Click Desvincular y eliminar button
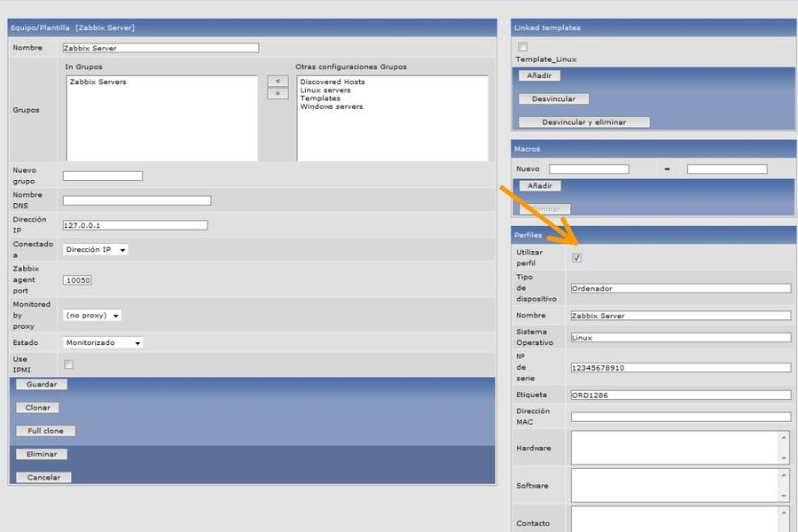 pyautogui.click(x=583, y=122)
